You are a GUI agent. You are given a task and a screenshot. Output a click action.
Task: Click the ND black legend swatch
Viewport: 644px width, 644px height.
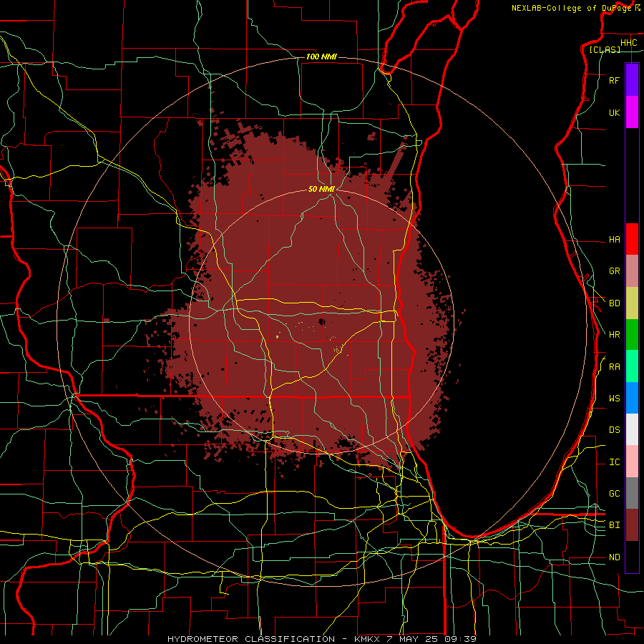pos(632,557)
